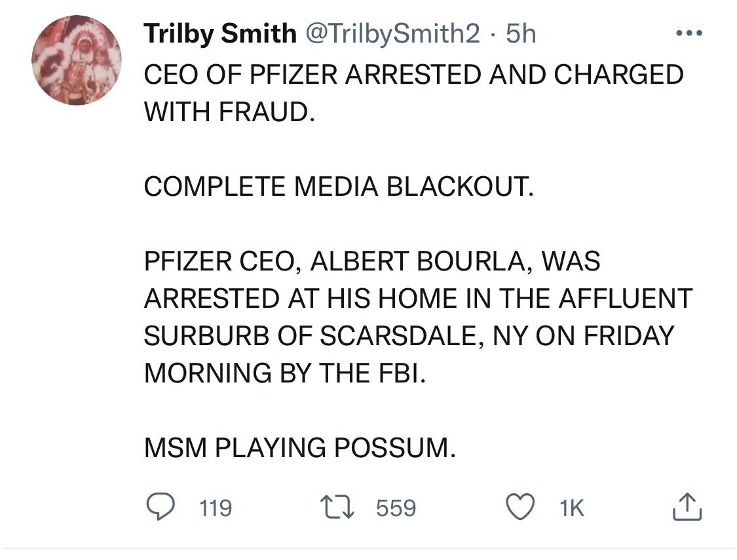Viewport: 737px width, 560px height.
Task: Select the 'COMPLETE MEDIA BLACKOUT.' line
Action: pos(339,187)
